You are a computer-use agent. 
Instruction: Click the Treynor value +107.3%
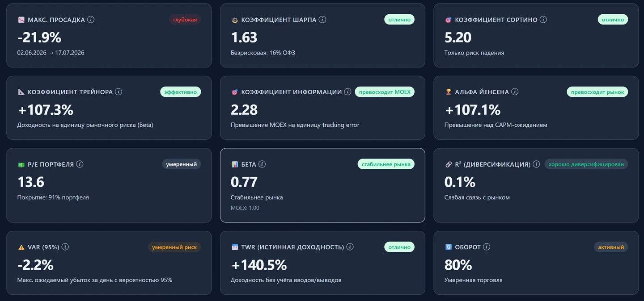[46, 110]
